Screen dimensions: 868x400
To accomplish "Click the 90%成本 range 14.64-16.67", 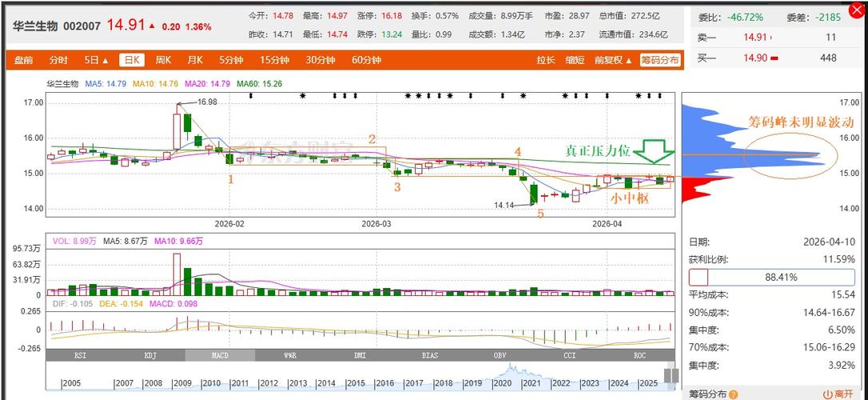I will (x=830, y=313).
